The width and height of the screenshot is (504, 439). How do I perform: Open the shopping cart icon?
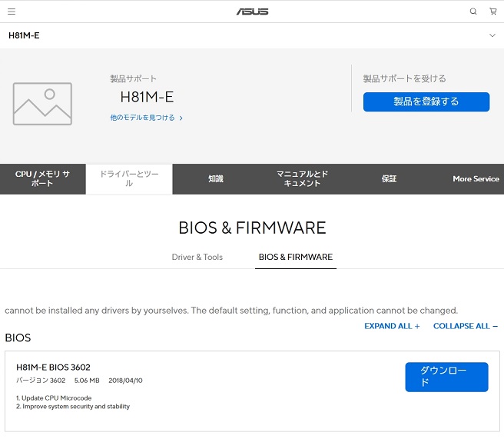(492, 12)
